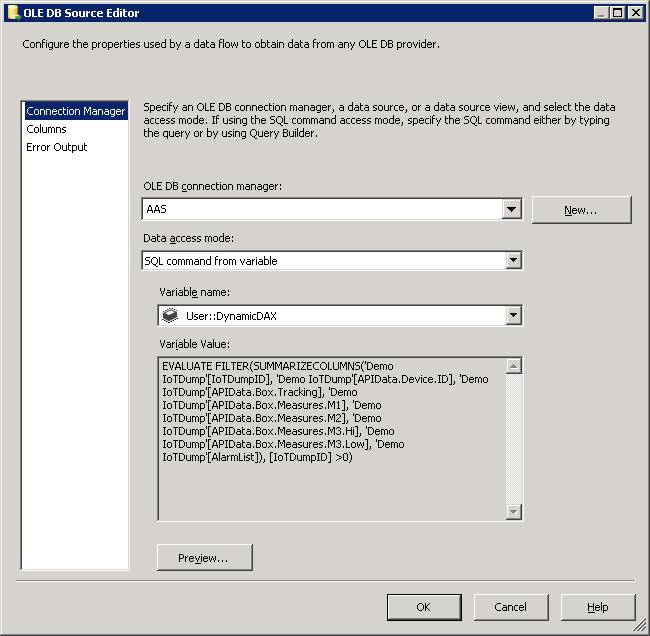Select the Connection Manager page

tap(75, 111)
